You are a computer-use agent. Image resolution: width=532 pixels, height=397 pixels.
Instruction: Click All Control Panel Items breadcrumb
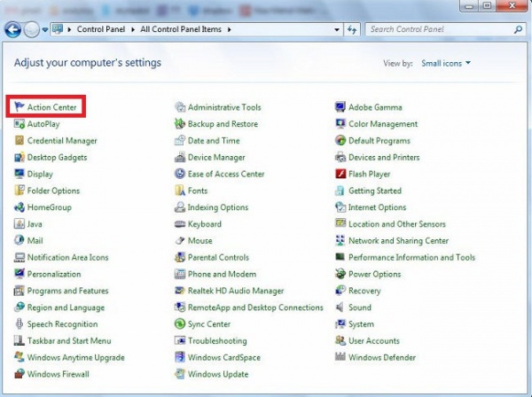coord(181,29)
